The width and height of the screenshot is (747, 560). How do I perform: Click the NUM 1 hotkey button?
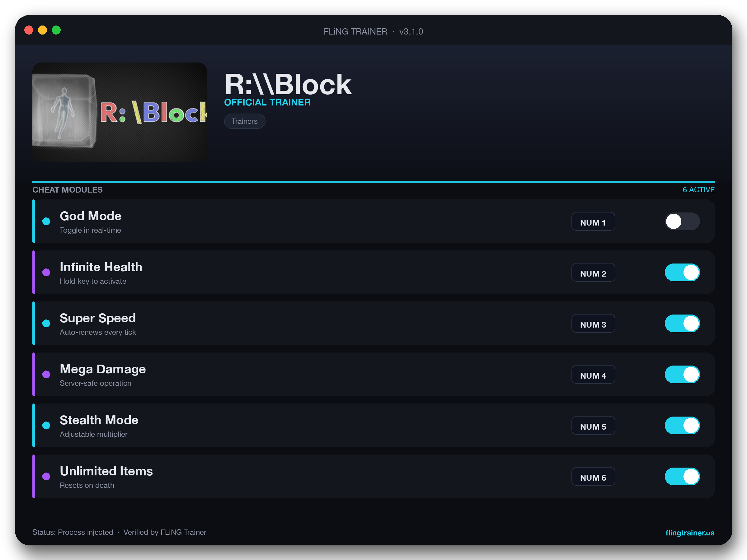593,222
